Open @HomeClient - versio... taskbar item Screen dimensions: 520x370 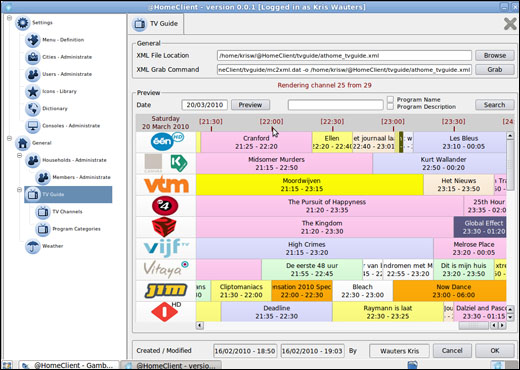pyautogui.click(x=171, y=365)
